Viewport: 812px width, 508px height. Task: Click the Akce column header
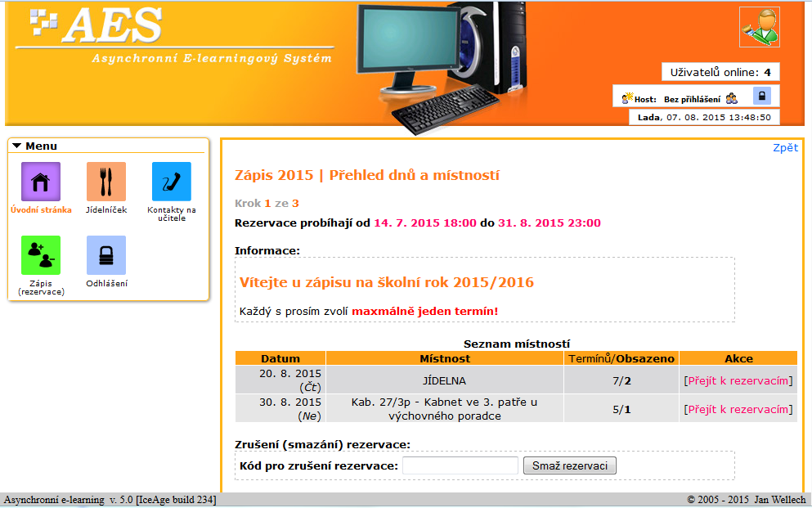click(738, 358)
